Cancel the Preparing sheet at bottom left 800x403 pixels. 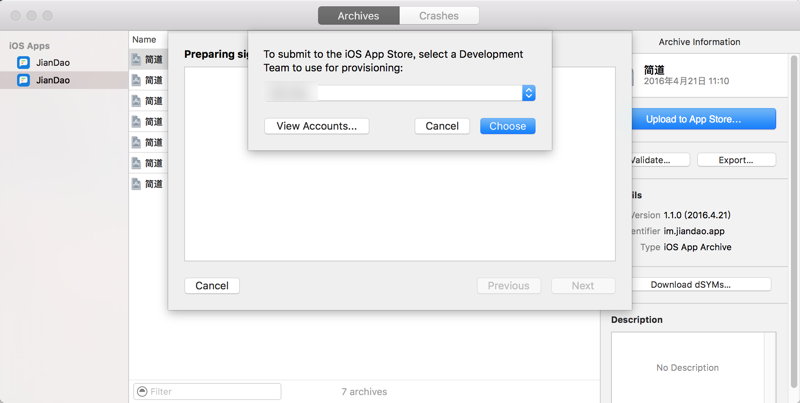coord(212,285)
